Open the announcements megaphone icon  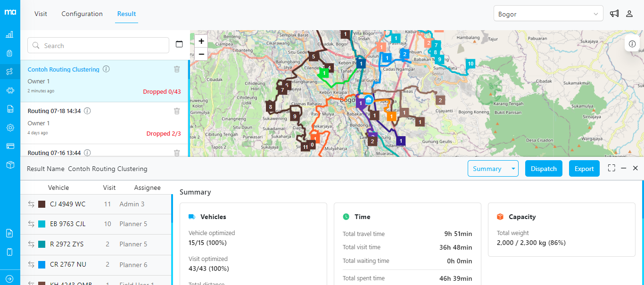click(614, 13)
